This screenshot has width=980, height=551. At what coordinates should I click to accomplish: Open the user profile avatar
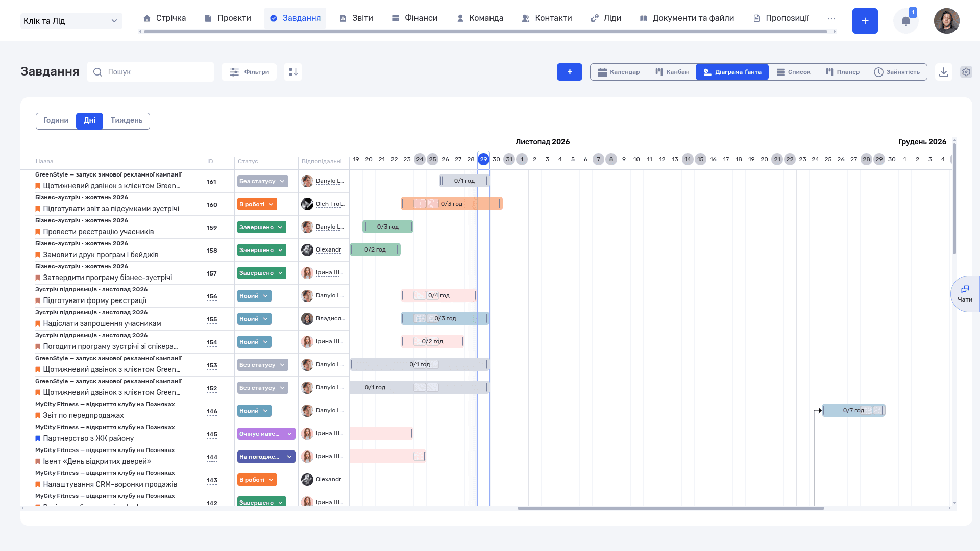(x=946, y=21)
